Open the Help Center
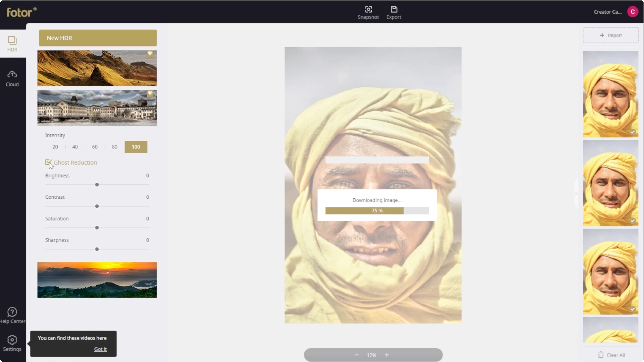644x362 pixels. [x=12, y=315]
